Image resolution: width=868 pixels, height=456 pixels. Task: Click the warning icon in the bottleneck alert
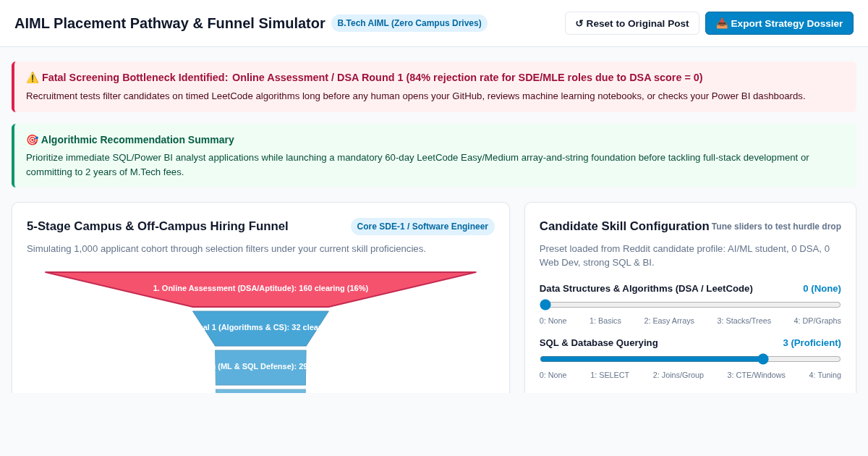point(33,77)
